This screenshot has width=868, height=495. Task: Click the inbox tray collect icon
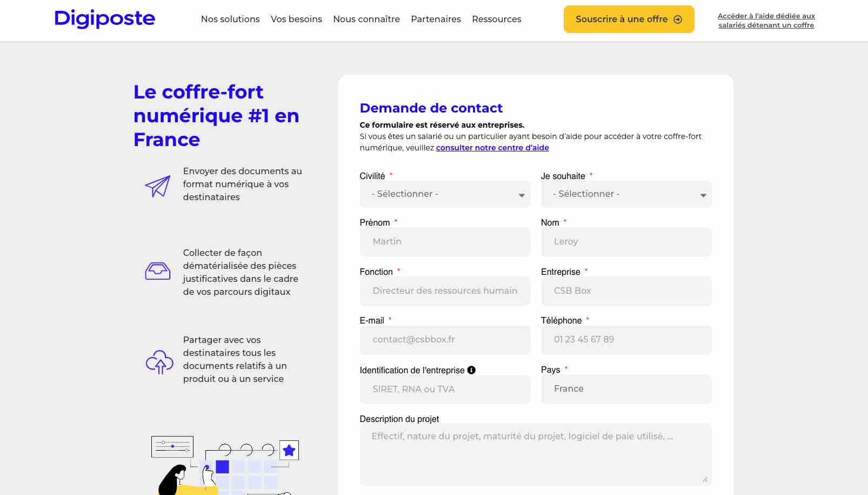coord(158,271)
